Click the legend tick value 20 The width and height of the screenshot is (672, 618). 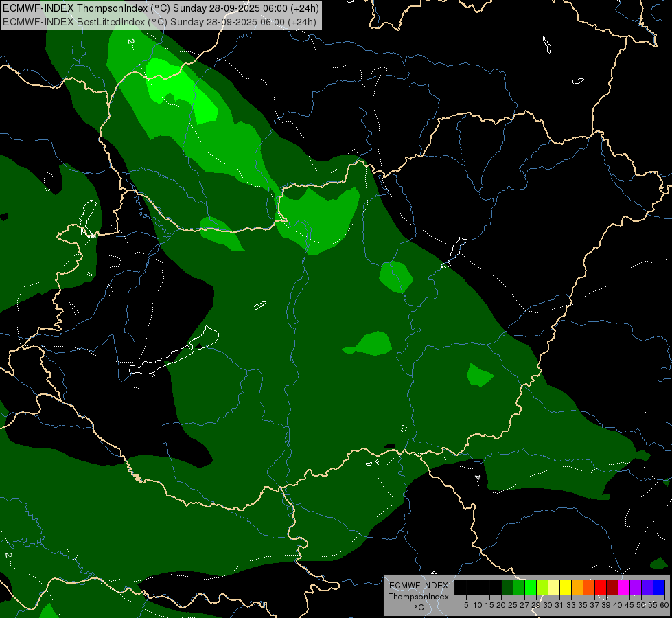point(502,605)
